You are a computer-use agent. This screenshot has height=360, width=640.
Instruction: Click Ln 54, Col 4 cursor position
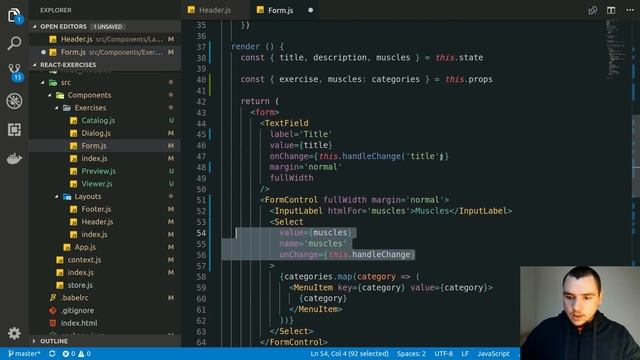click(349, 353)
